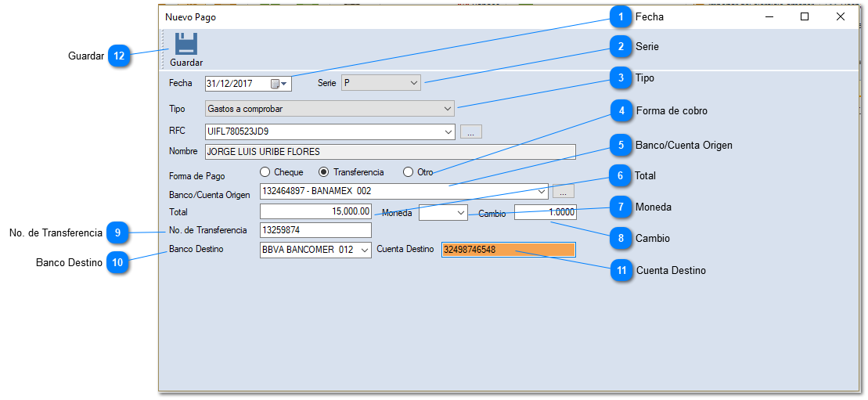Click the Guardar floppy disk icon

tap(185, 44)
